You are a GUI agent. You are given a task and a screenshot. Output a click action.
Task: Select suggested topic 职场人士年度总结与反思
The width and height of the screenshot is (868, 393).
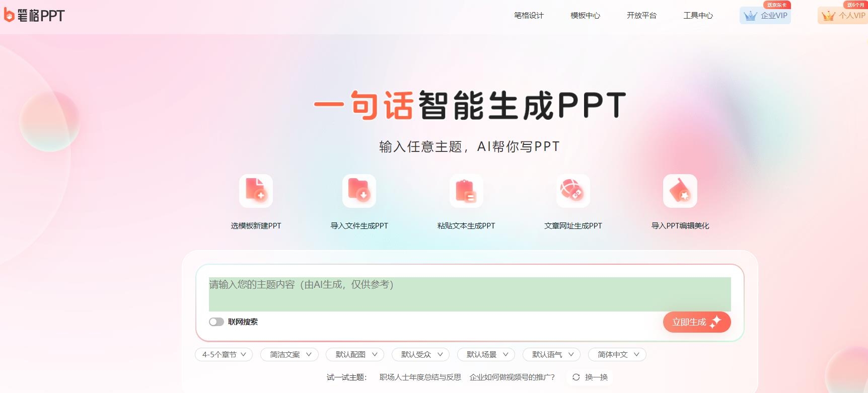pos(420,377)
